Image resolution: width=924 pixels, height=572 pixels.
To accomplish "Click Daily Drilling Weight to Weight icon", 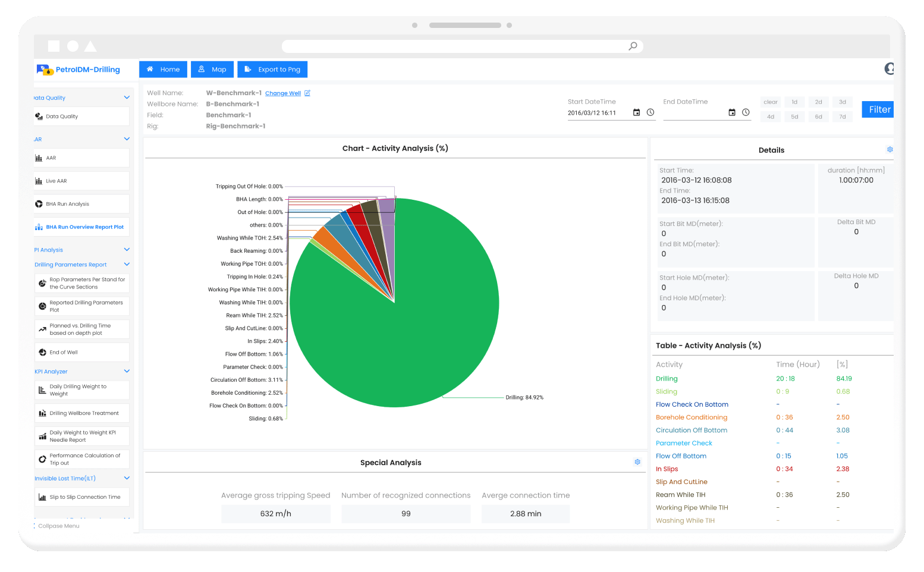I will click(x=42, y=390).
